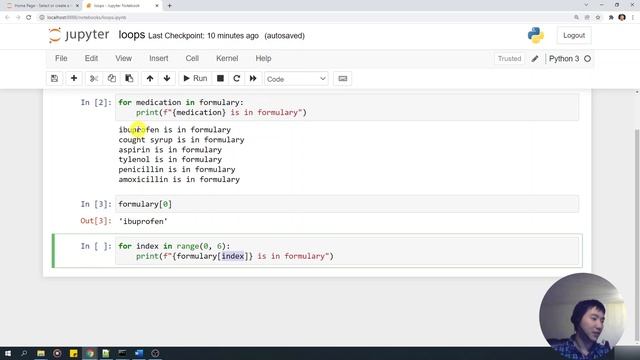
Task: Copy selected cells icon
Action: 111,78
